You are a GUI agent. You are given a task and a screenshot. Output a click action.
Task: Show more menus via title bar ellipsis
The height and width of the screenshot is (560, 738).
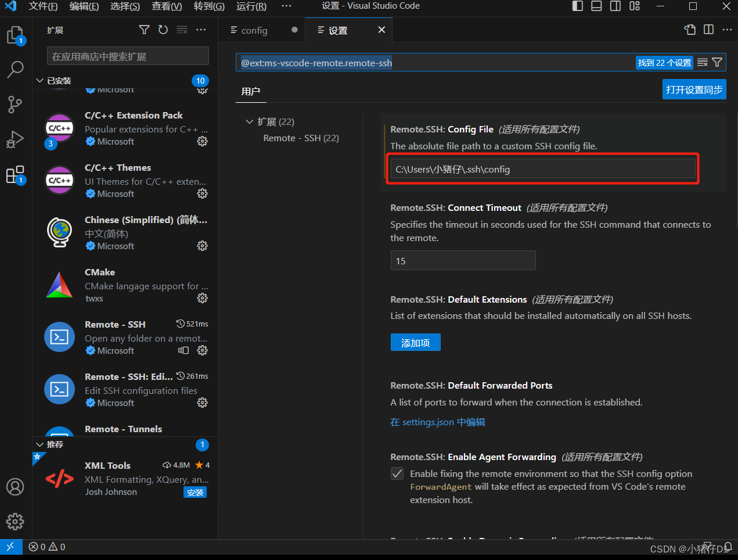(286, 6)
